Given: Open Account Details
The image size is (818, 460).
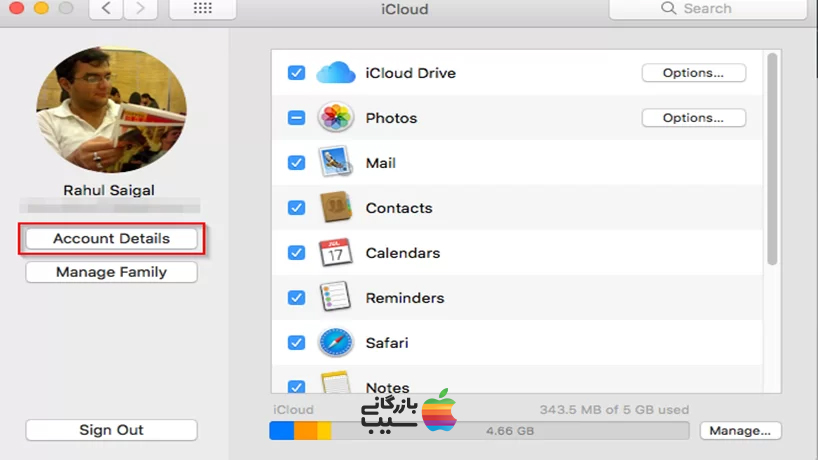Looking at the screenshot, I should click(x=111, y=238).
